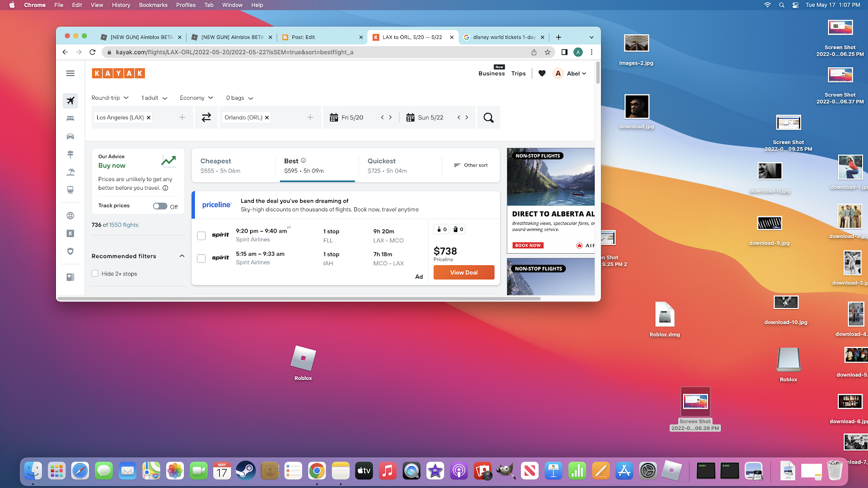868x488 pixels.
Task: Bookmark this page with the star icon
Action: coord(547,52)
